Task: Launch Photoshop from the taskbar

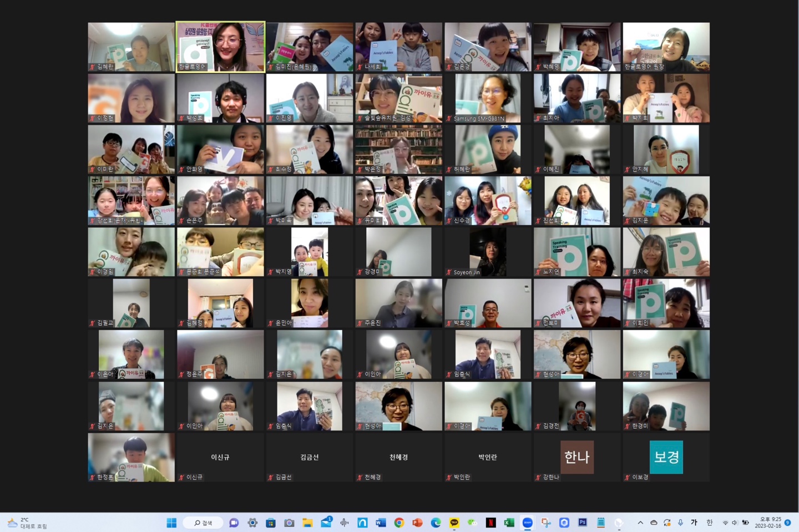Action: 582,523
